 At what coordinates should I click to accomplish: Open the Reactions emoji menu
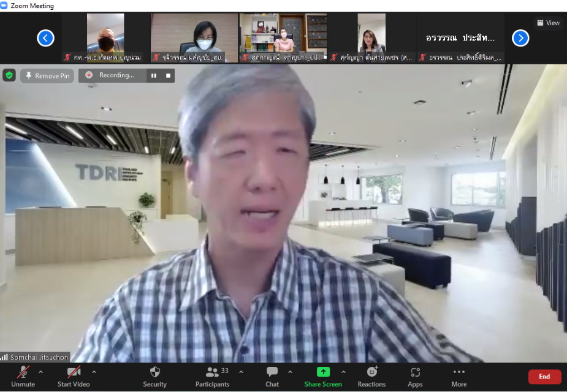371,377
